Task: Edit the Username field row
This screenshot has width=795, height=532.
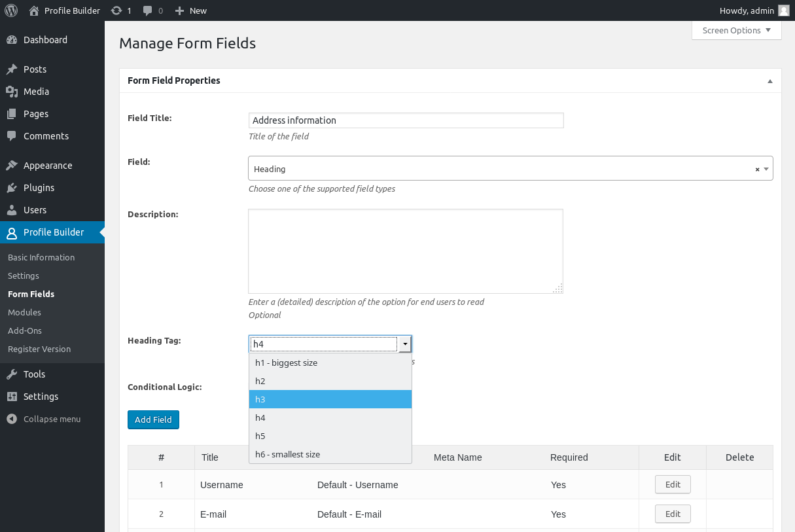Action: click(673, 484)
